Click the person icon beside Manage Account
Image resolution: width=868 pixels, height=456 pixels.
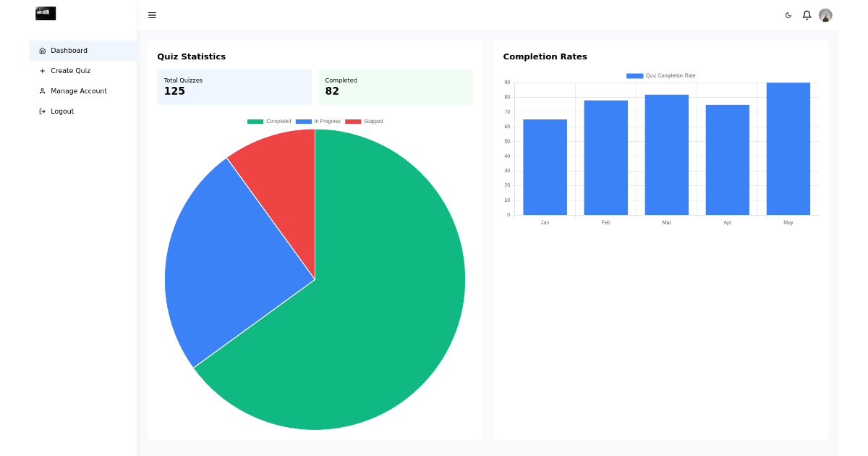point(43,90)
